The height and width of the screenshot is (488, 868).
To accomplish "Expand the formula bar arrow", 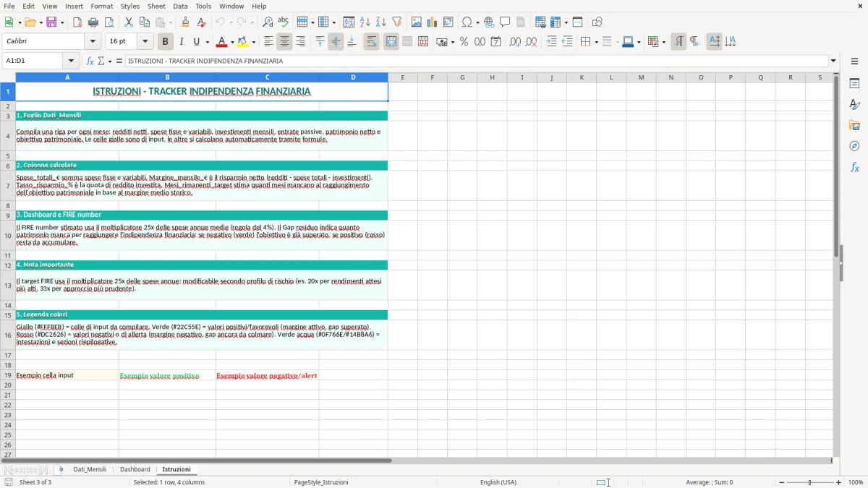I will point(833,61).
